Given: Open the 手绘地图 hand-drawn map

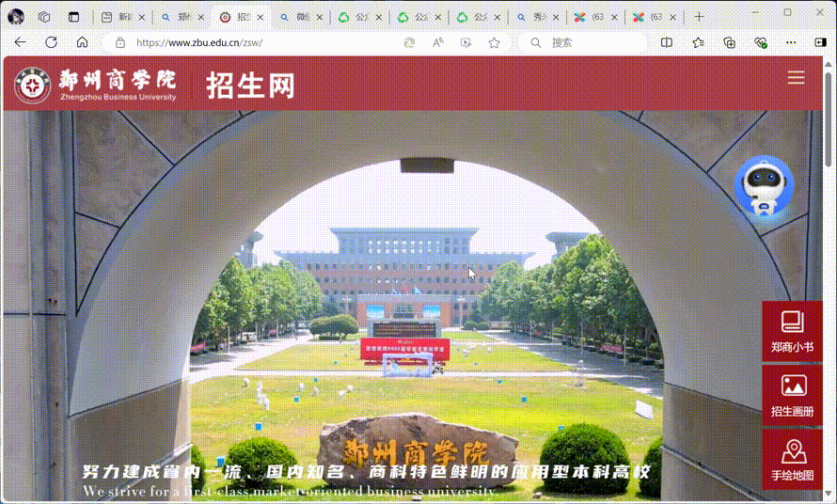Looking at the screenshot, I should [x=792, y=460].
